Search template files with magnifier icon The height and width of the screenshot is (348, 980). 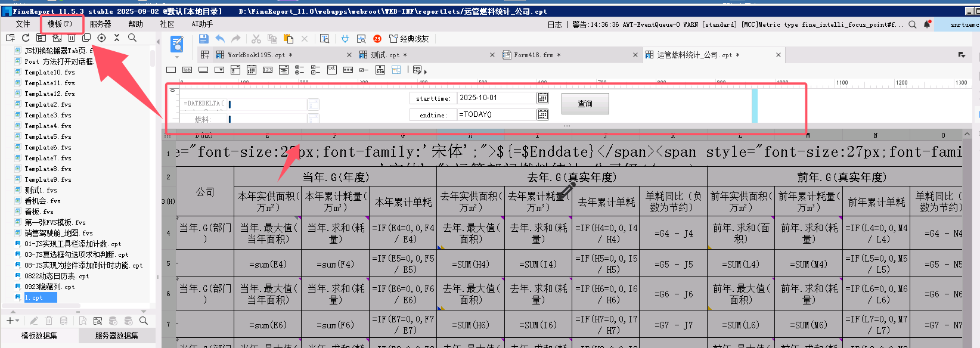click(132, 38)
